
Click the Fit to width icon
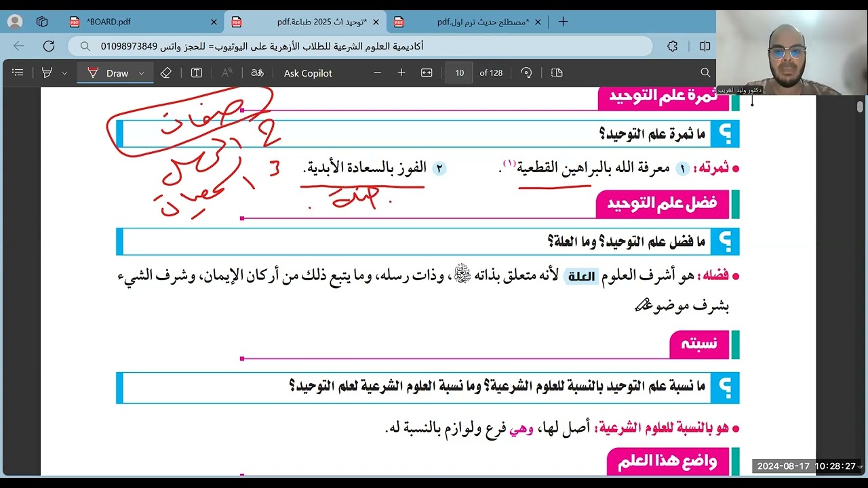(x=427, y=73)
